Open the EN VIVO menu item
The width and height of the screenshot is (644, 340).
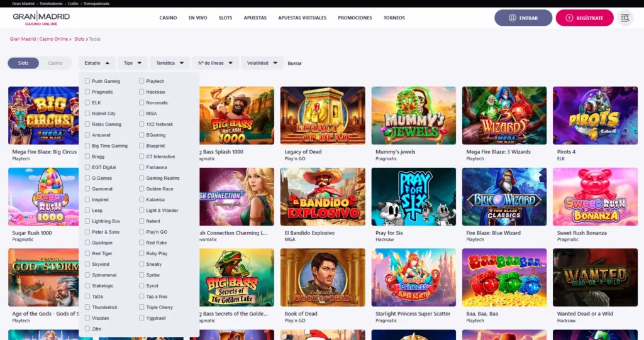click(x=197, y=18)
